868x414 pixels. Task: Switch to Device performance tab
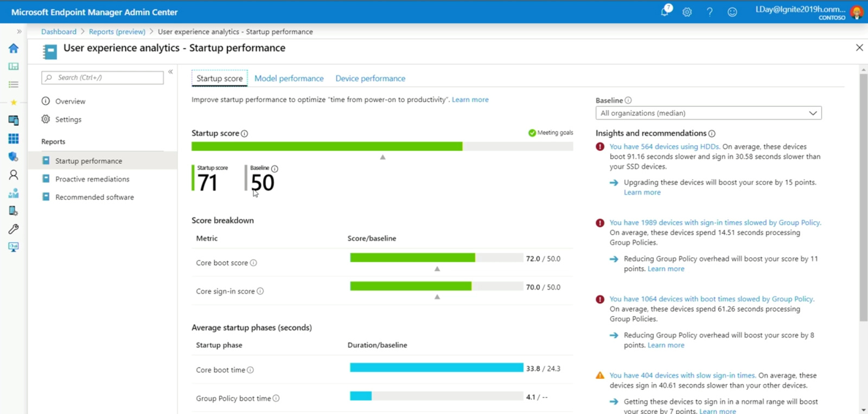coord(371,79)
